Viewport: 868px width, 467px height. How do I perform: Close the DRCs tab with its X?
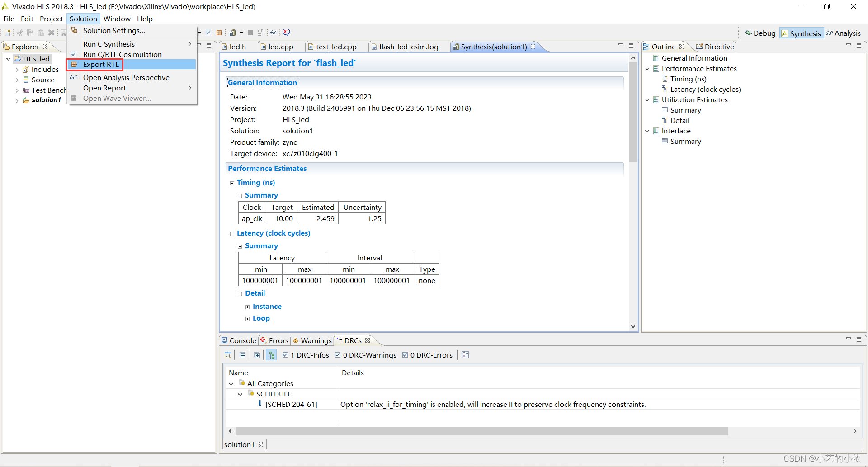coord(368,340)
